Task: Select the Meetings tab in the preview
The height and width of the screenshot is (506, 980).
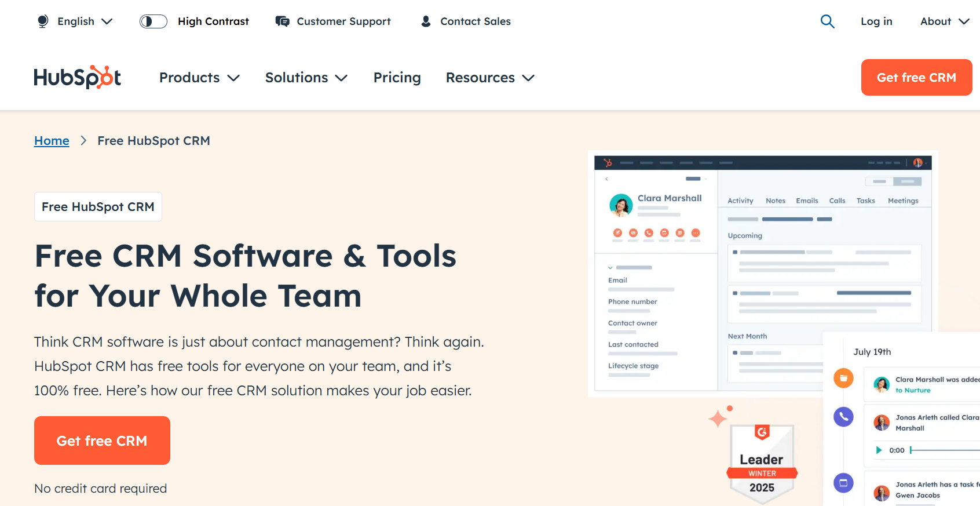Action: point(903,201)
